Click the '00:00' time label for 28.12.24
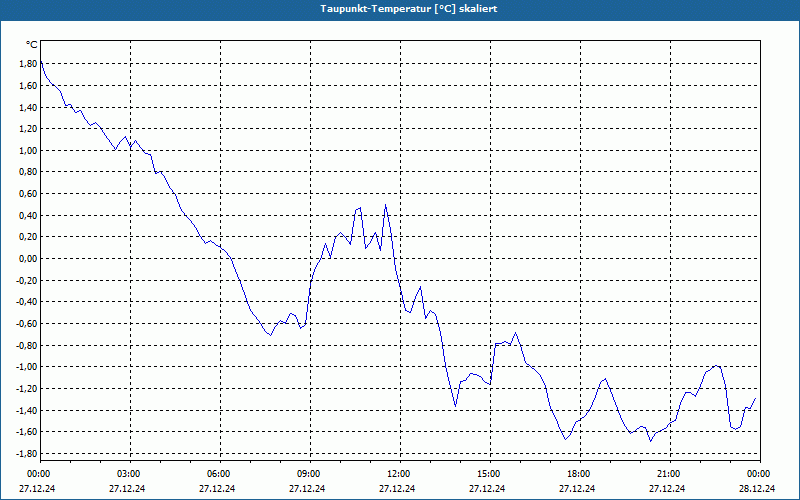The image size is (800, 500). [x=758, y=474]
